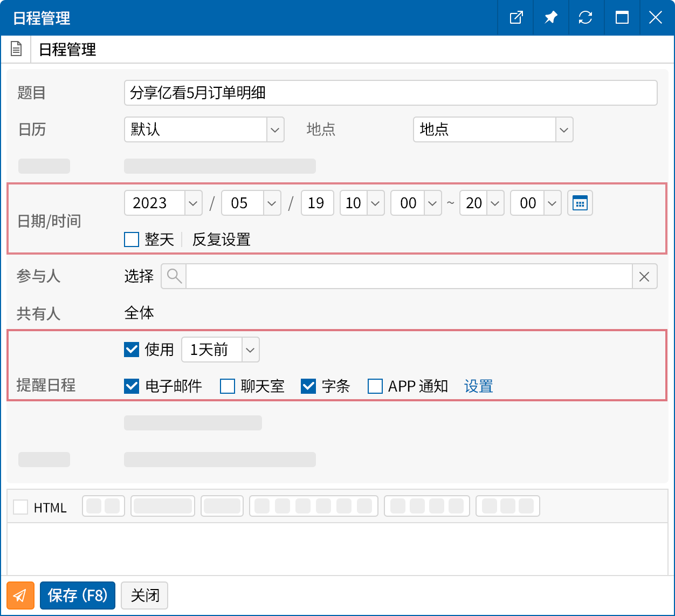Expand the 地点 location dropdown
The image size is (675, 616).
pos(564,129)
